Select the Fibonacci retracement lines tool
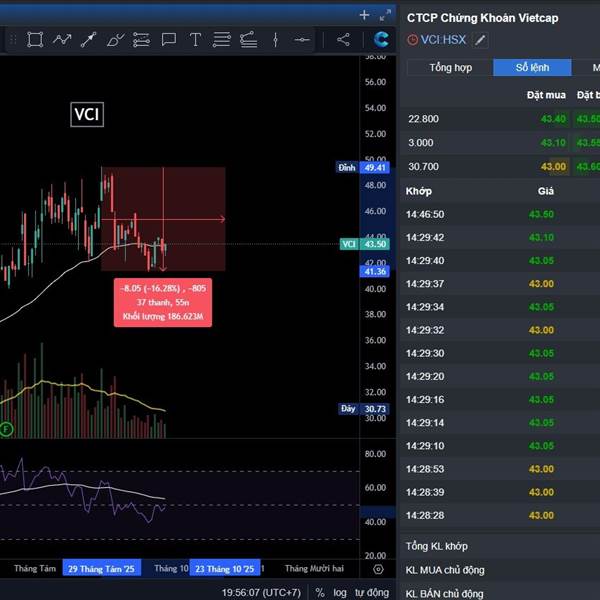 pyautogui.click(x=222, y=40)
